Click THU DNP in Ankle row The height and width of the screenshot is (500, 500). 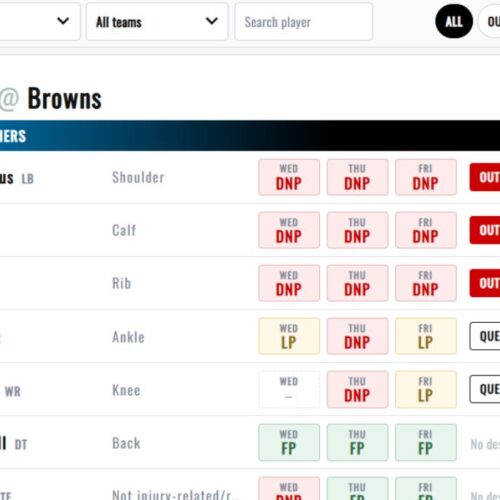(x=357, y=336)
